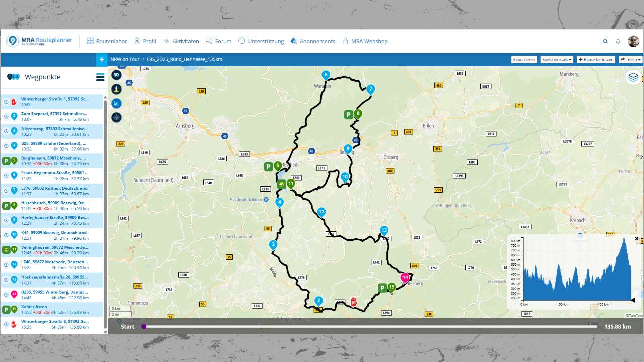644x362 pixels.
Task: Expand the Speichern als dropdown
Action: (557, 59)
